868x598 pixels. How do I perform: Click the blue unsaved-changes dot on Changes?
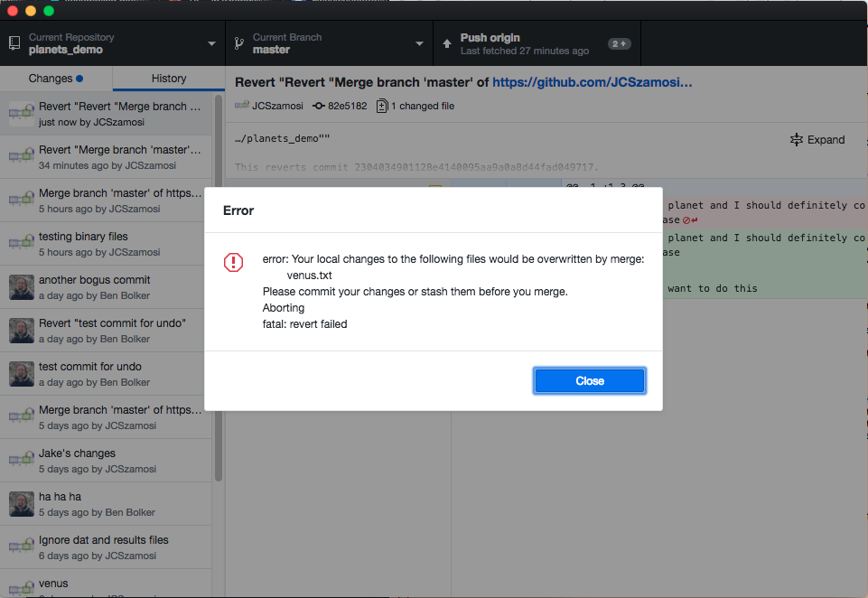click(79, 79)
